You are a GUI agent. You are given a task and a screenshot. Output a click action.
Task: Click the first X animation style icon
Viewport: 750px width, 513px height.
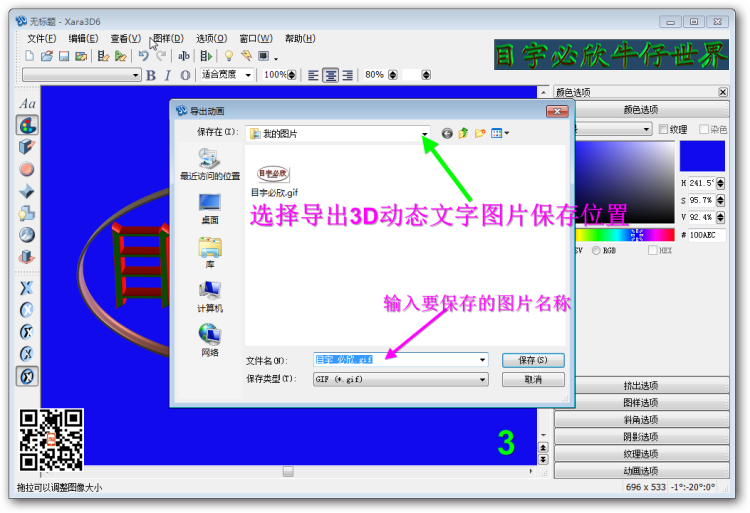pos(27,288)
